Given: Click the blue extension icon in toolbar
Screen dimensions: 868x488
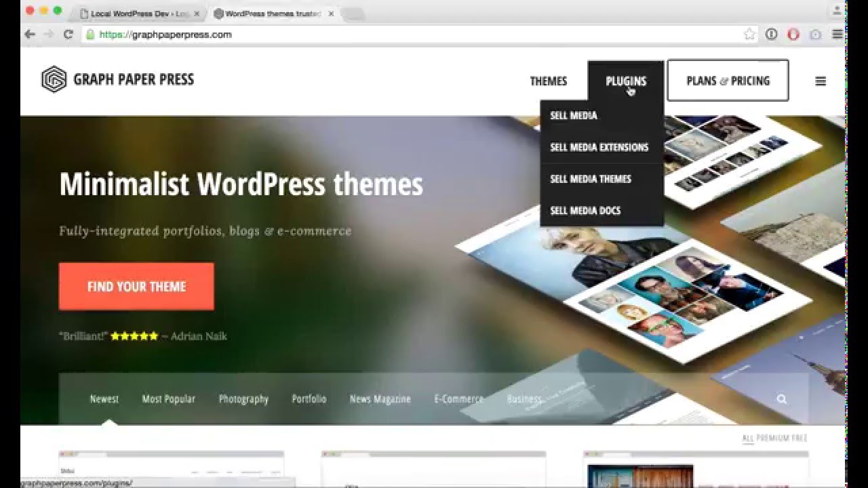Looking at the screenshot, I should [816, 35].
